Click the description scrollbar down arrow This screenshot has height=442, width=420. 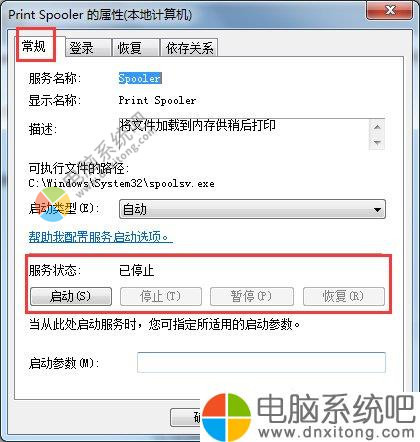pos(377,142)
